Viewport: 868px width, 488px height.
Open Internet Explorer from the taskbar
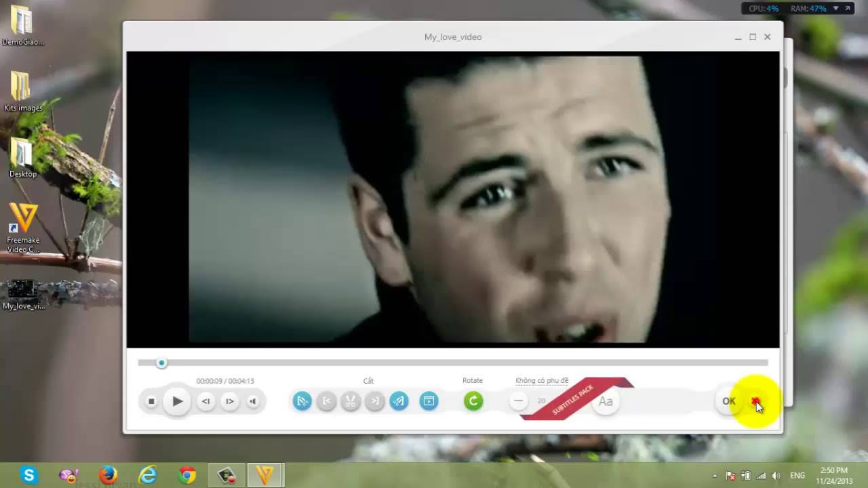[x=147, y=475]
